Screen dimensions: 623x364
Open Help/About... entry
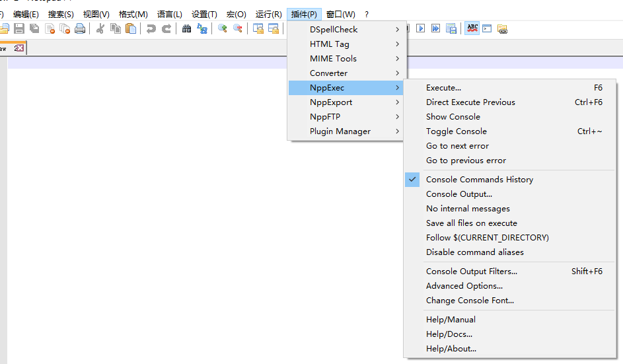[510, 349]
